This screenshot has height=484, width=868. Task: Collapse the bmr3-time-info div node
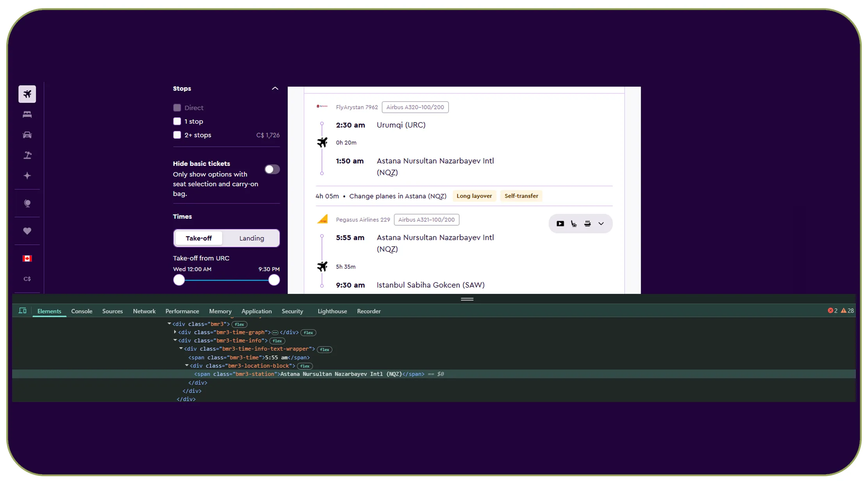175,340
